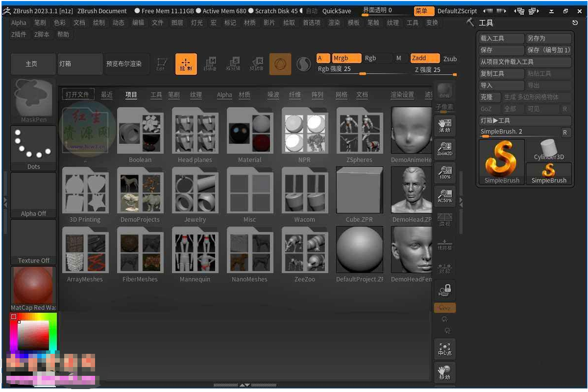This screenshot has height=392, width=588.
Task: Click the 克隆 button in Tool palette
Action: [489, 97]
